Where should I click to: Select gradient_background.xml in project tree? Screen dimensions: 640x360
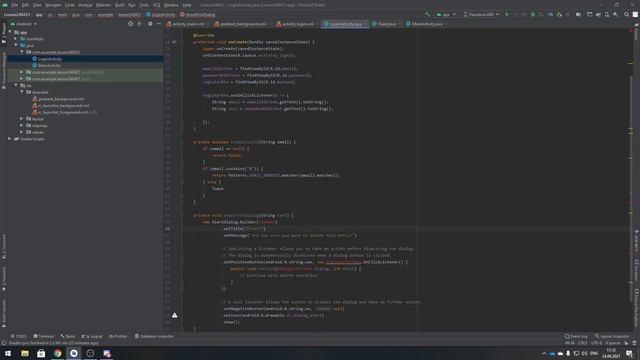coord(61,99)
